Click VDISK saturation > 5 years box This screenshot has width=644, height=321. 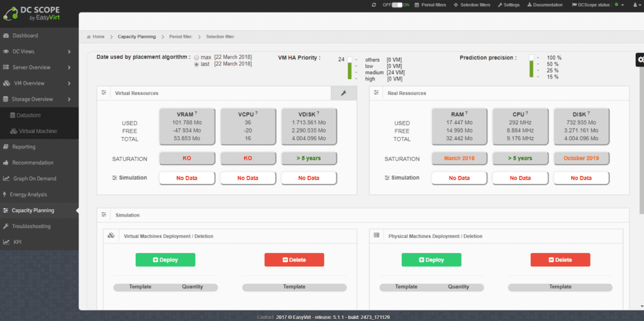[x=309, y=158]
